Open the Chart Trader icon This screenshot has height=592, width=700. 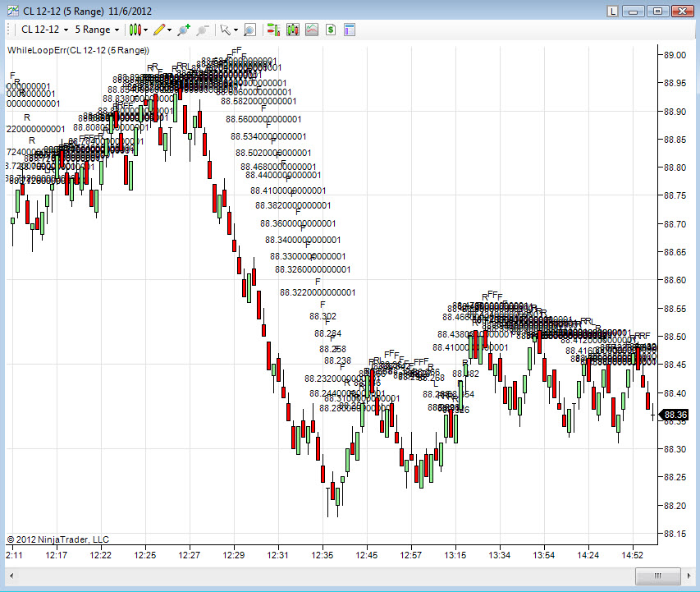pos(273,30)
